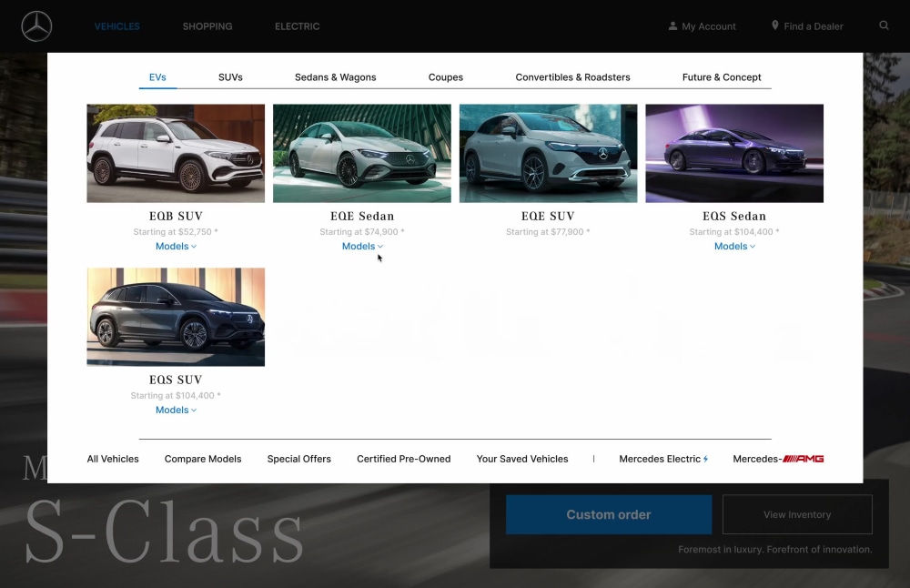Open the Special Offers link
910x588 pixels.
(x=299, y=459)
